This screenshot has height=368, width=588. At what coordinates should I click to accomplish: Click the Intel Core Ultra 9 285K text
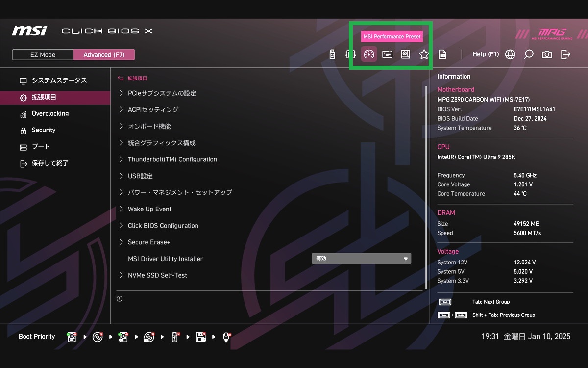click(476, 157)
